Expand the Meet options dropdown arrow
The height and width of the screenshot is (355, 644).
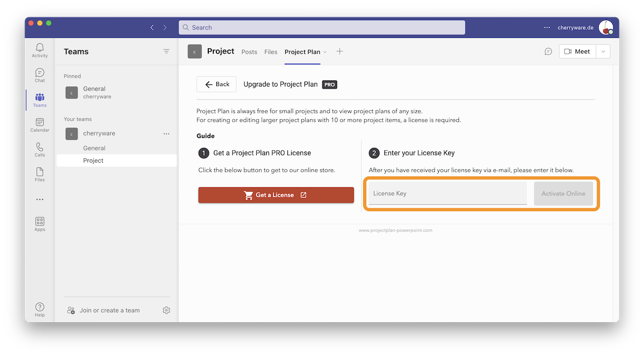[603, 51]
